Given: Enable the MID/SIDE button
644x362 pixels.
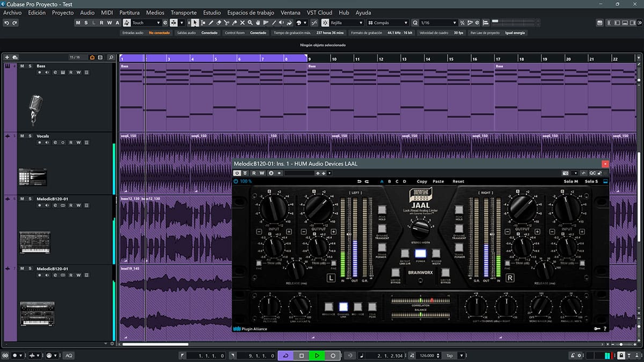Looking at the screenshot, I should 358,307.
